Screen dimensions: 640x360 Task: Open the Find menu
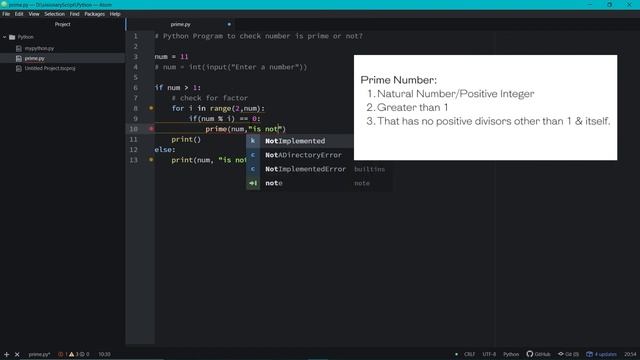coord(74,14)
